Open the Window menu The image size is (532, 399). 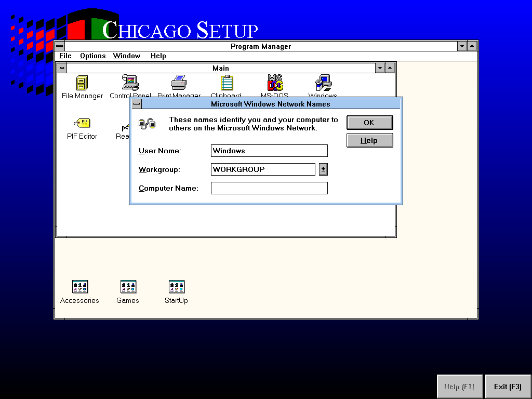[127, 56]
